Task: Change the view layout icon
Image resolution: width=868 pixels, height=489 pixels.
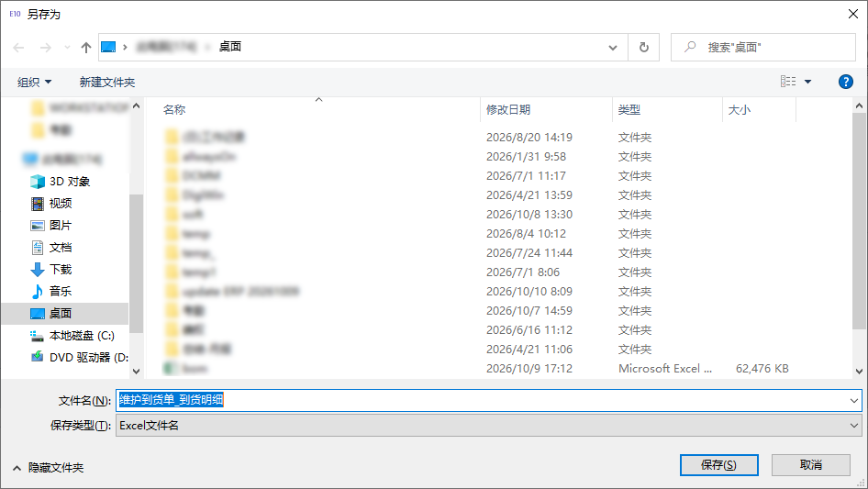Action: (x=788, y=82)
